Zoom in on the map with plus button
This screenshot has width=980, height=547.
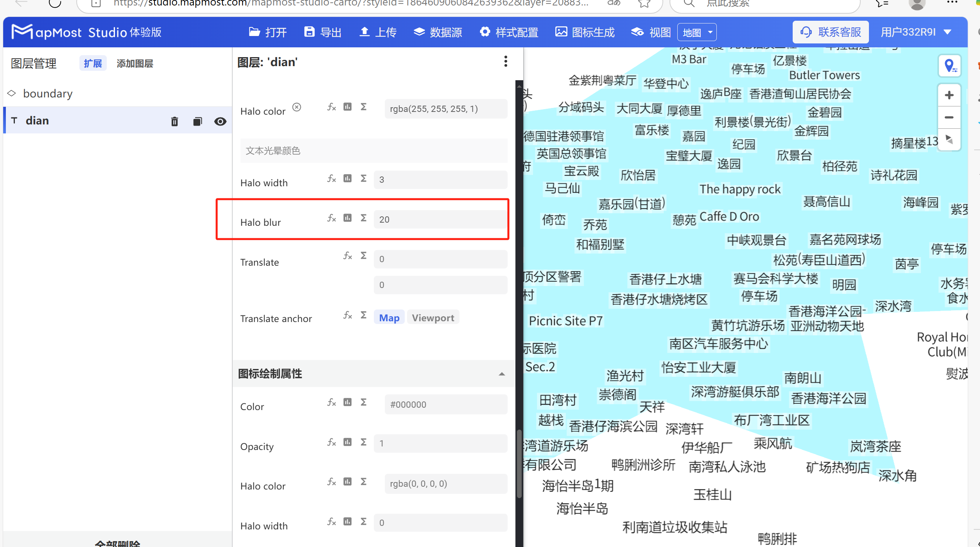[x=949, y=95]
